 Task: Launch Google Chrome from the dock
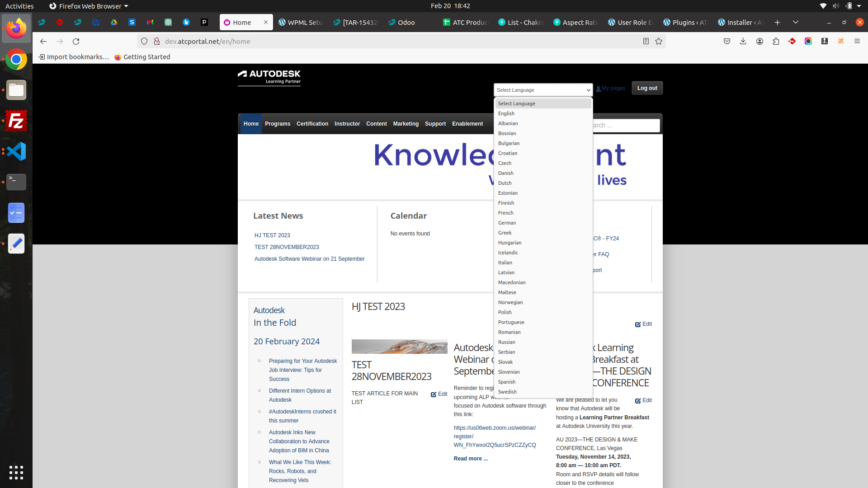coord(16,59)
